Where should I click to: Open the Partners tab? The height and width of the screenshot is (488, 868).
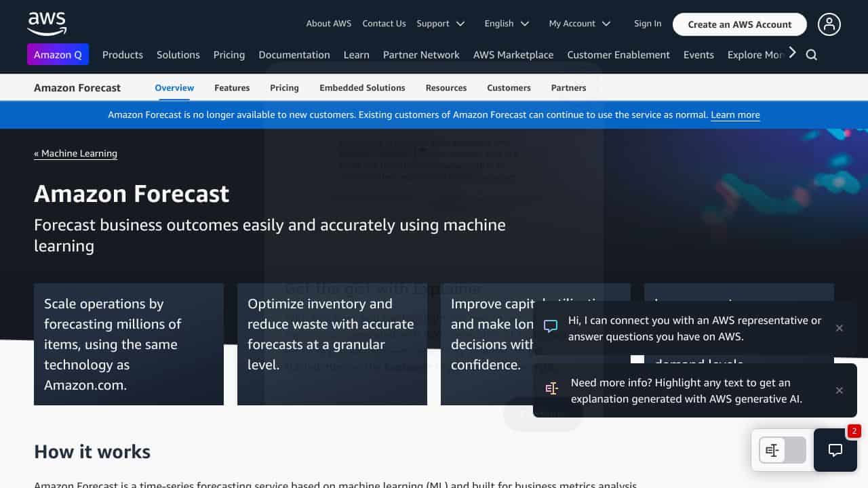(x=568, y=87)
